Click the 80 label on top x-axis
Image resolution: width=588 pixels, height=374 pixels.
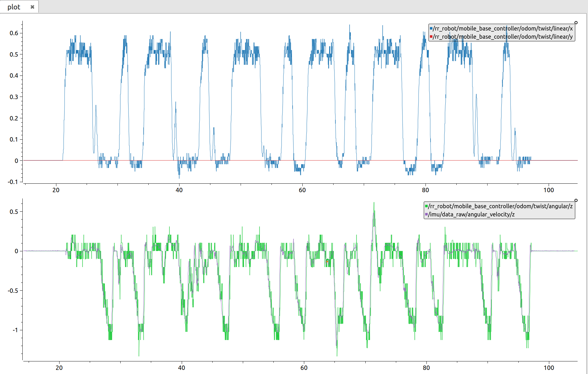(x=425, y=190)
